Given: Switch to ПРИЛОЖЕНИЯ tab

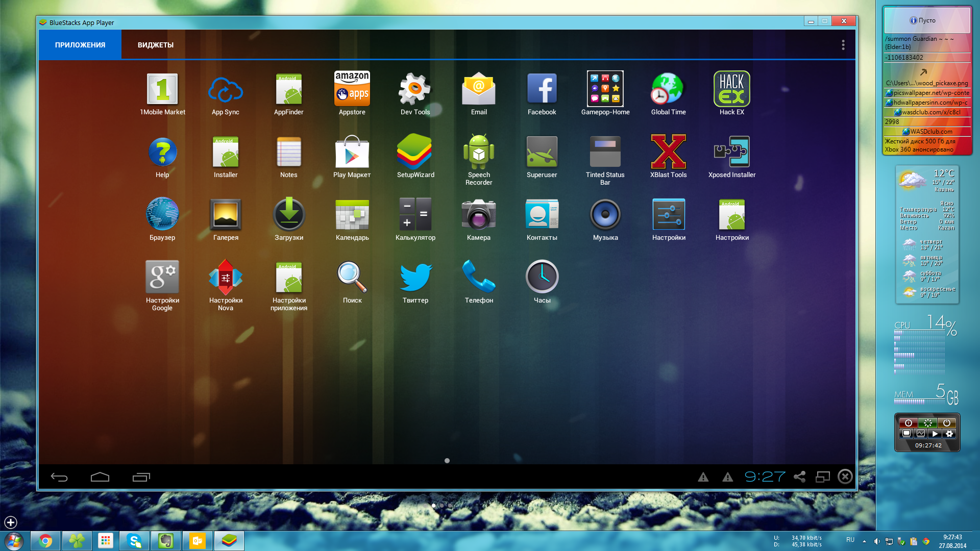Looking at the screenshot, I should pyautogui.click(x=80, y=45).
